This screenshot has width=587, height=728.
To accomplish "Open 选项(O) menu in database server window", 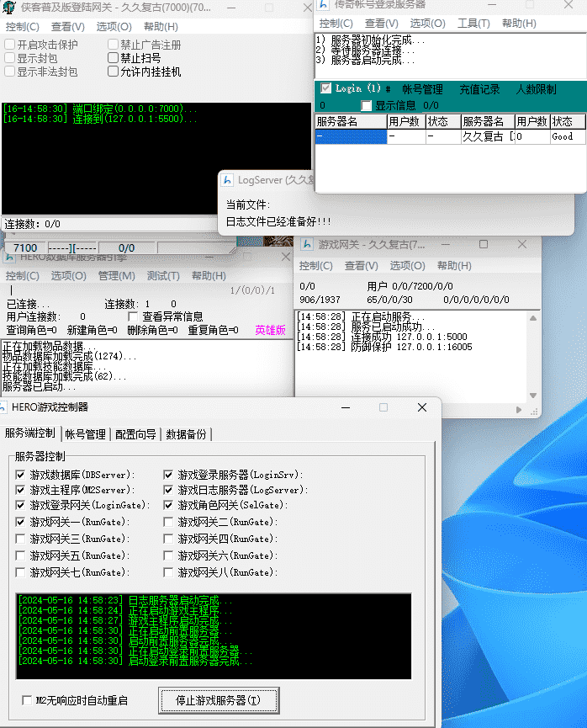I will point(68,276).
